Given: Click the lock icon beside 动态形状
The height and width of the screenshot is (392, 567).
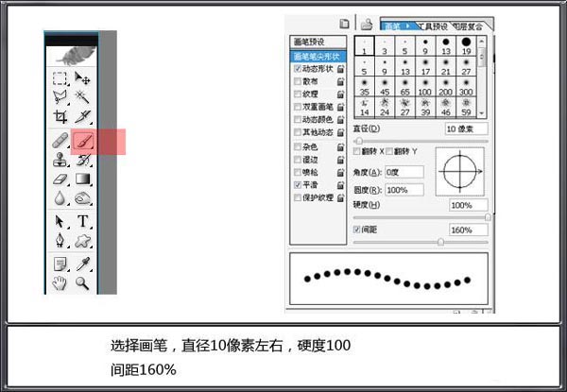Looking at the screenshot, I should point(340,69).
